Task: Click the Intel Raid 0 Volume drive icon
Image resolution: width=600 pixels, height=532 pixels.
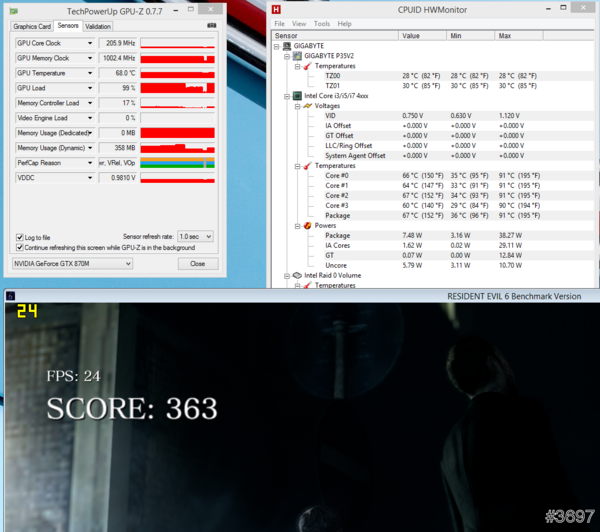Action: [x=297, y=275]
